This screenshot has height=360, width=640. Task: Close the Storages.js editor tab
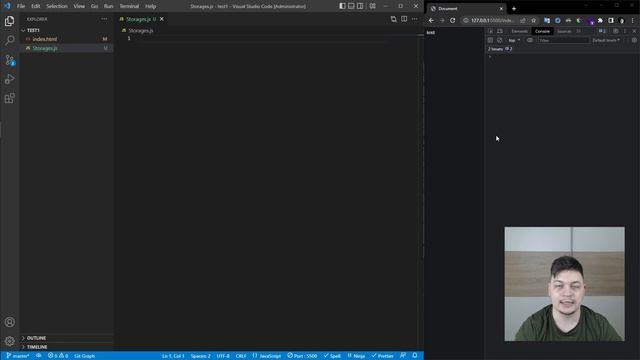pos(162,19)
